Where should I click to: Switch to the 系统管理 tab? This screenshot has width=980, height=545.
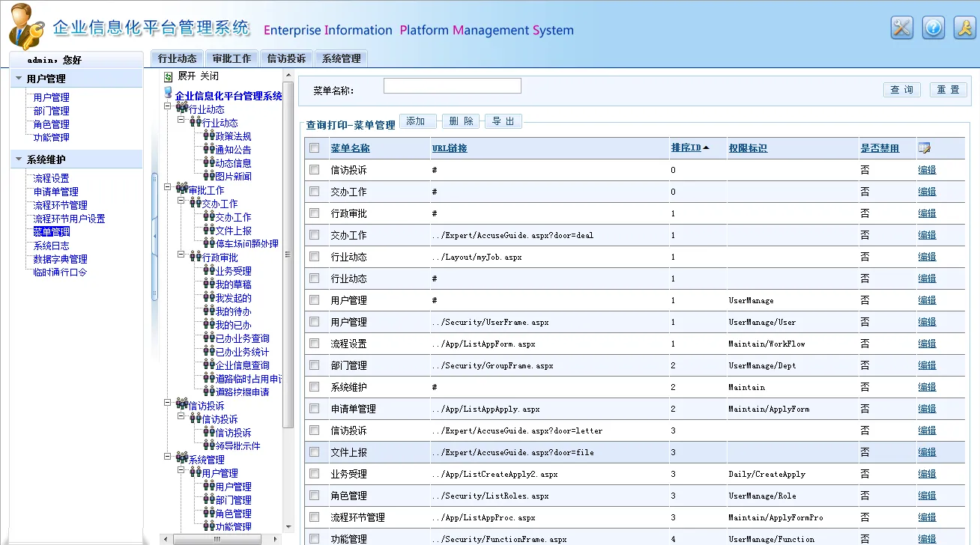pyautogui.click(x=341, y=58)
